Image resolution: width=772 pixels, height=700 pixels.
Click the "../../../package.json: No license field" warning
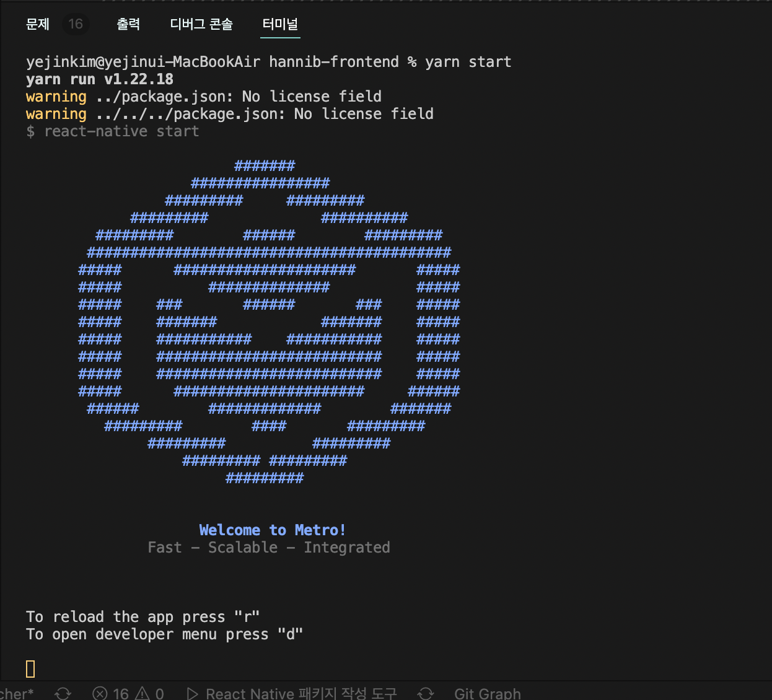click(265, 114)
